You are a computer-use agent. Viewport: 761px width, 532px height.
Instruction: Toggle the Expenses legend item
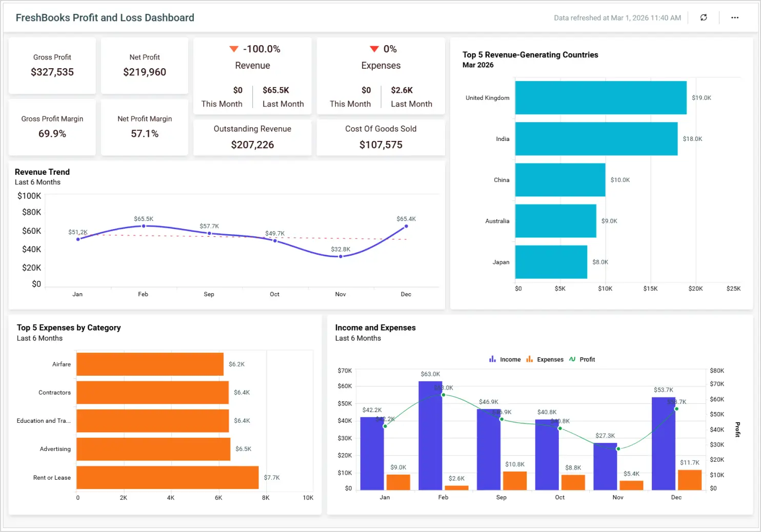click(545, 359)
